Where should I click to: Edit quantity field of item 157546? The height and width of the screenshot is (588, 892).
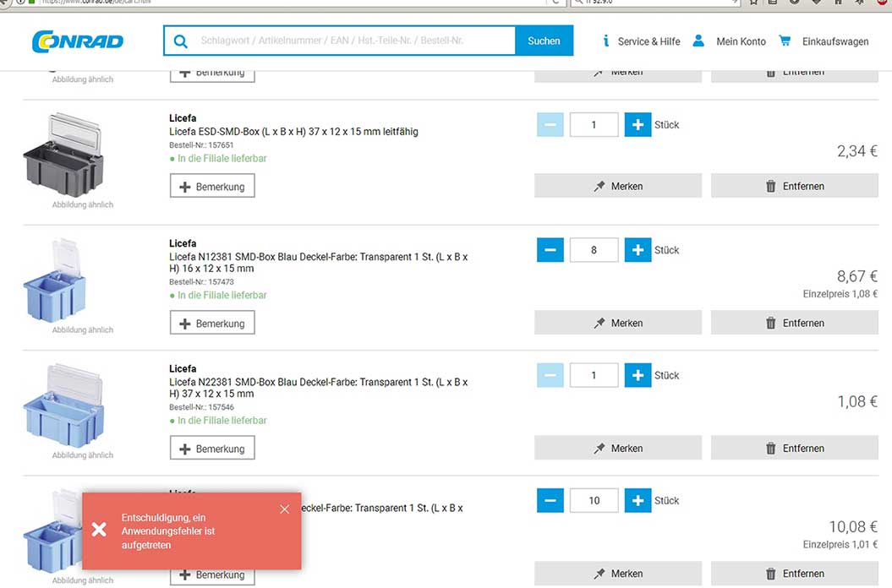click(594, 375)
